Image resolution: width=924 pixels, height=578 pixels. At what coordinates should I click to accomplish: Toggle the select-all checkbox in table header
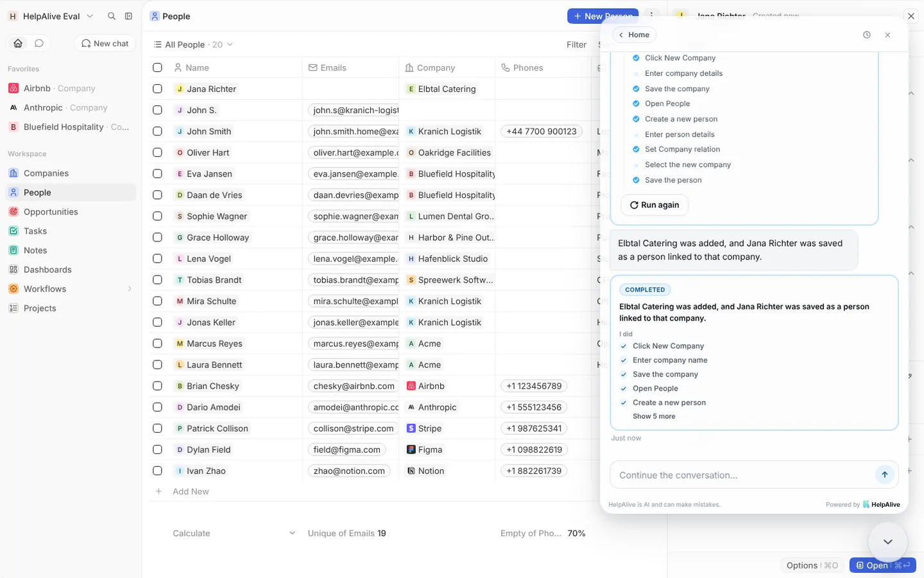click(x=157, y=67)
